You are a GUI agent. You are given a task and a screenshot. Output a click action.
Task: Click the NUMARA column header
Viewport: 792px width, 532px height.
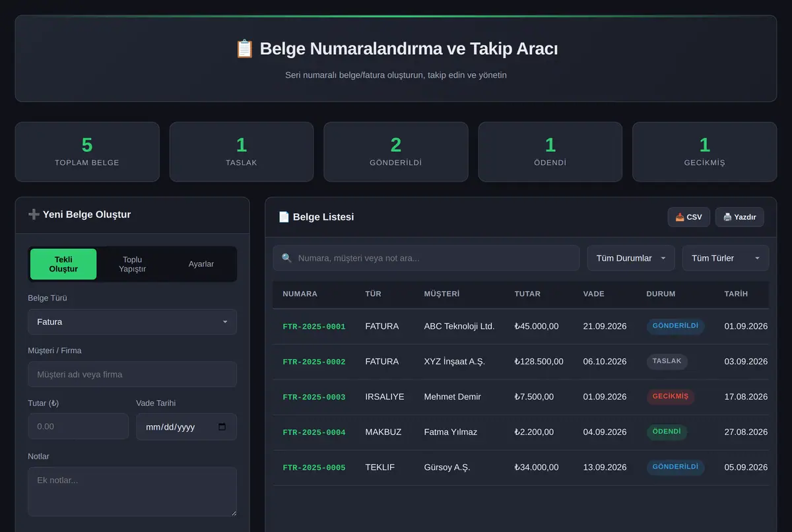[x=300, y=294]
